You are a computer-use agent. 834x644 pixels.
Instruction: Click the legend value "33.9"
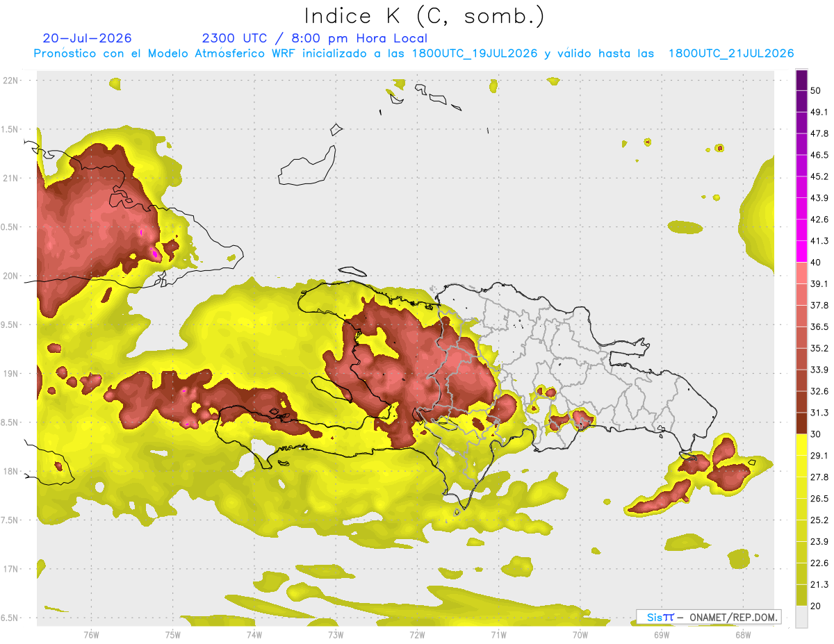coord(819,370)
